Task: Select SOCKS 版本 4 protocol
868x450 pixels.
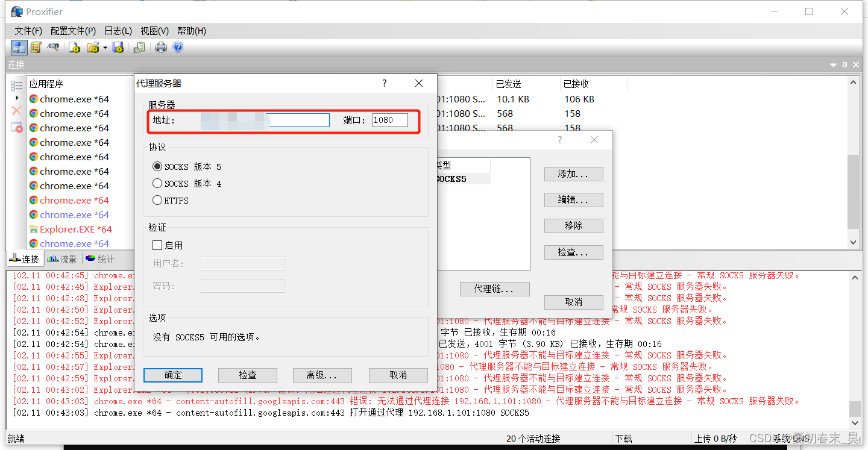Action: pyautogui.click(x=187, y=184)
